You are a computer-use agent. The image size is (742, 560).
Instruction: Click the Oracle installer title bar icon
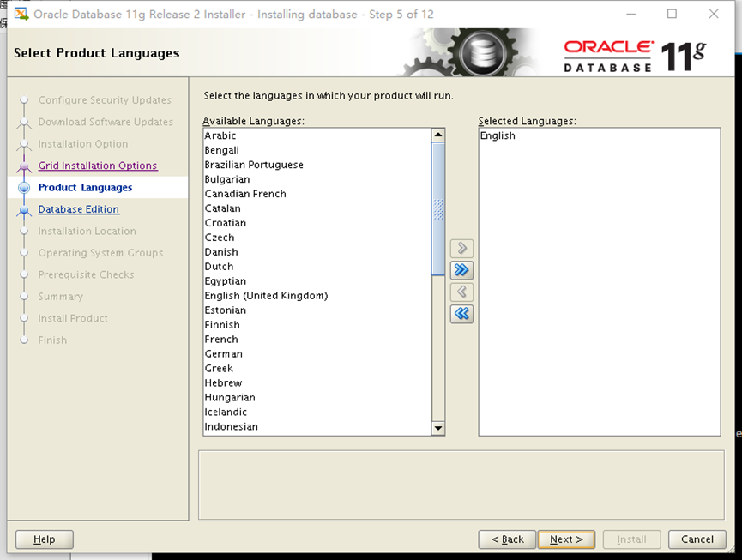21,15
